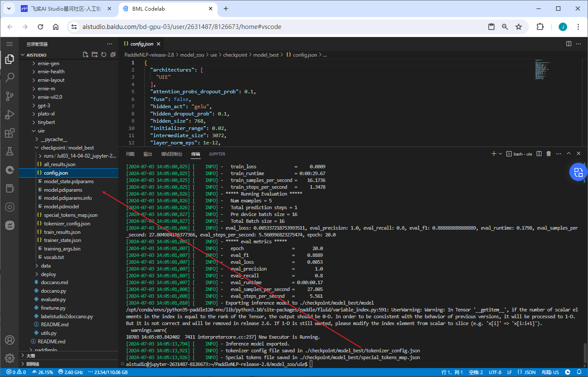Click the terminal vertical scrollbar
The width and height of the screenshot is (588, 377).
tap(585, 353)
